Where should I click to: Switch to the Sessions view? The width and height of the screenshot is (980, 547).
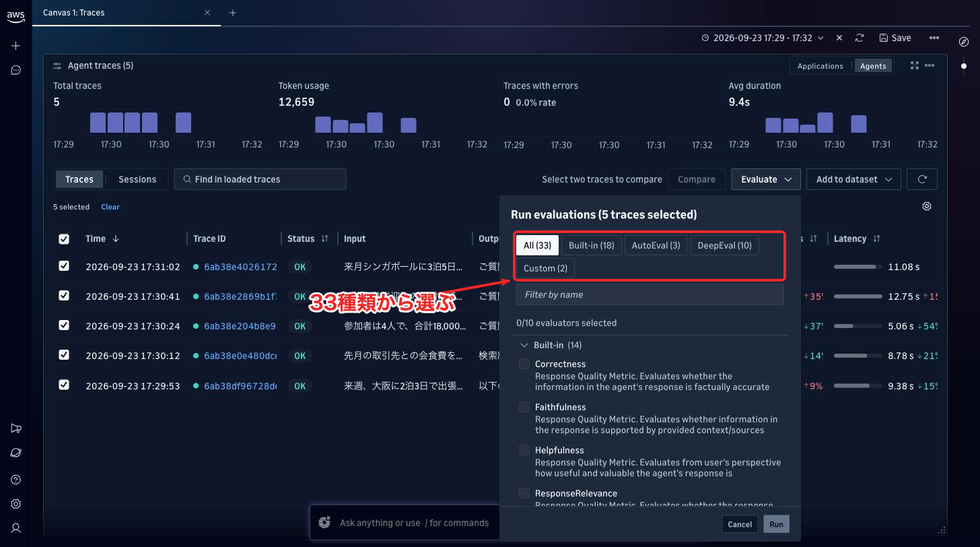(137, 179)
